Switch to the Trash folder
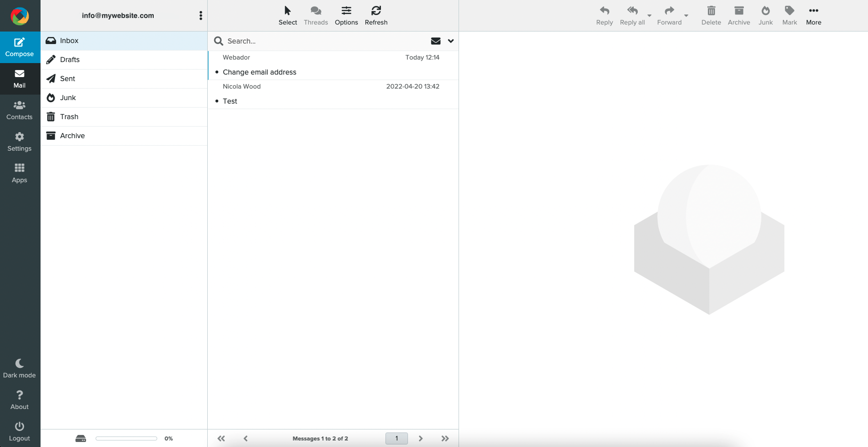Image resolution: width=868 pixels, height=447 pixels. pos(69,117)
